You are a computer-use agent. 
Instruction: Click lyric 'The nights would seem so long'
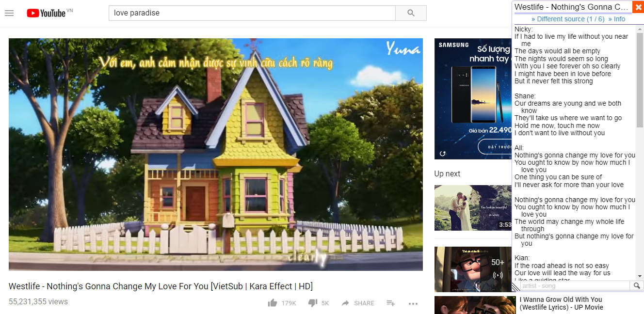(561, 59)
